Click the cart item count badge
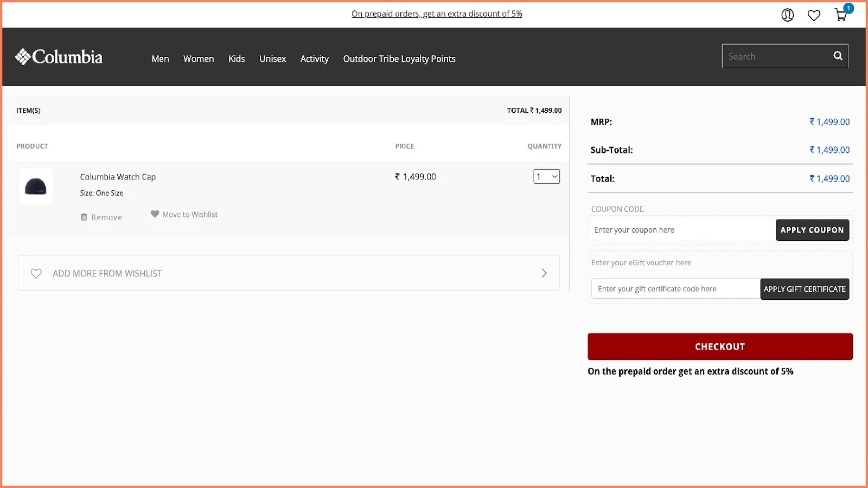 point(848,8)
